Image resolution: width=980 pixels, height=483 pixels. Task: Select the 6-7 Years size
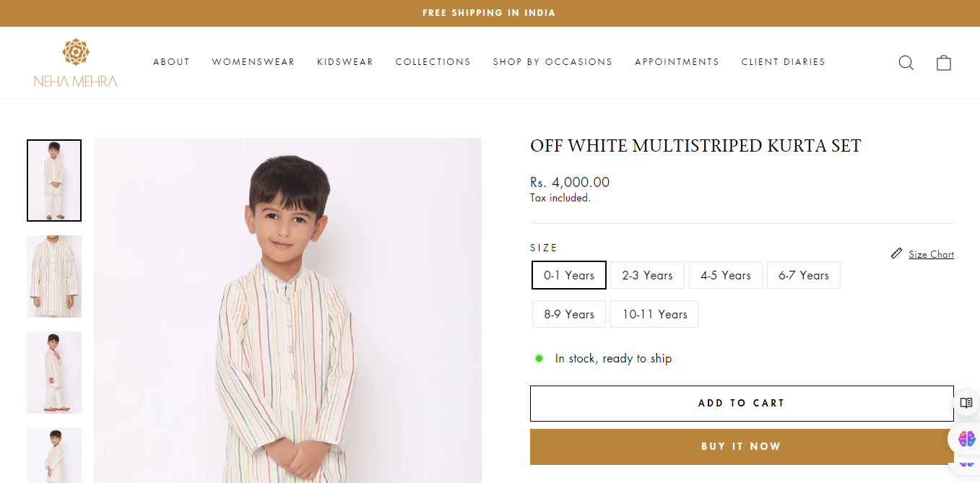[x=803, y=275]
